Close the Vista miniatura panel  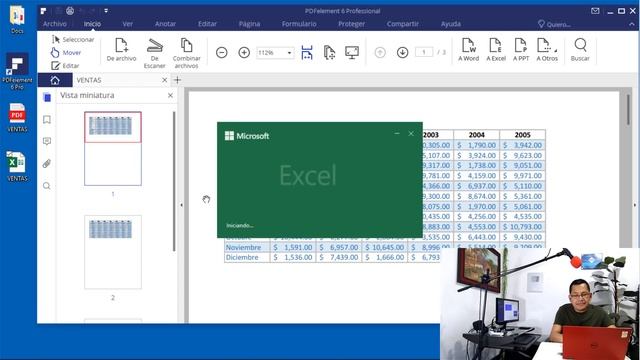point(170,96)
